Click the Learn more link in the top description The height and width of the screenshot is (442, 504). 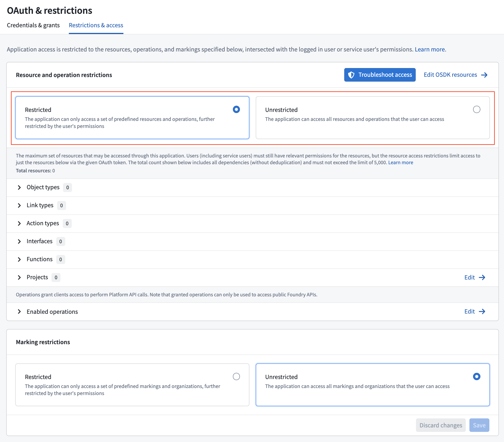[x=430, y=49]
